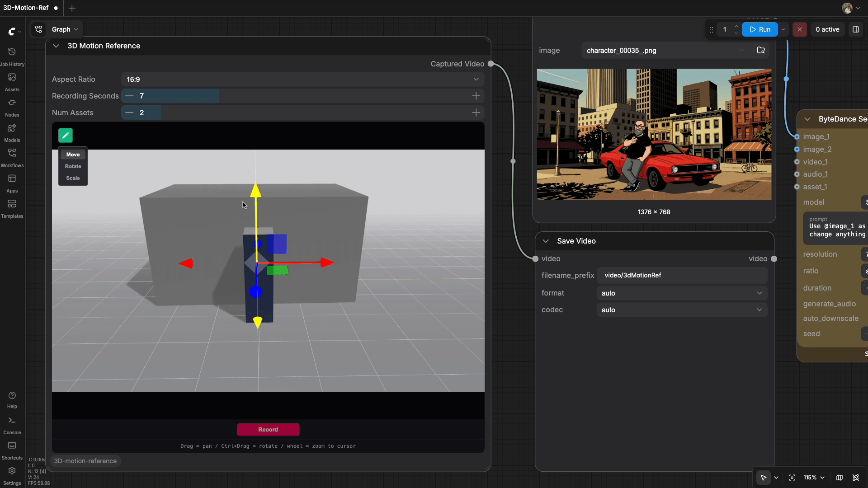The height and width of the screenshot is (488, 868).
Task: Open Settings from the sidebar
Action: pos(12,476)
